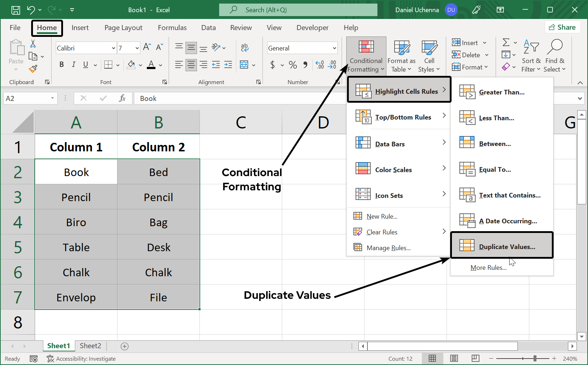Viewport: 588px width, 365px height.
Task: Switch to Sheet2
Action: [x=90, y=346]
